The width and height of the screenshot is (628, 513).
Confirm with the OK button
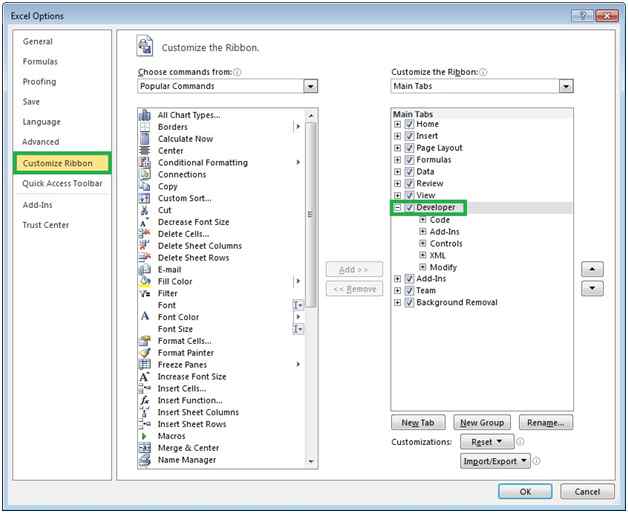tap(525, 492)
